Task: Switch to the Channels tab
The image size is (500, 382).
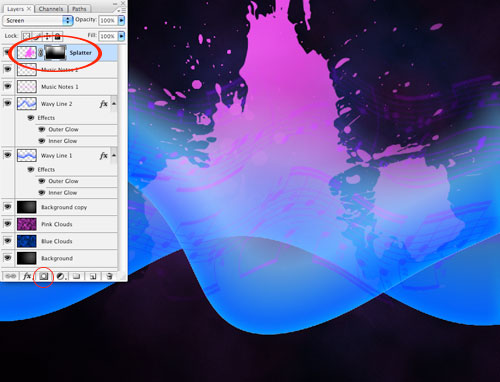Action: point(51,9)
